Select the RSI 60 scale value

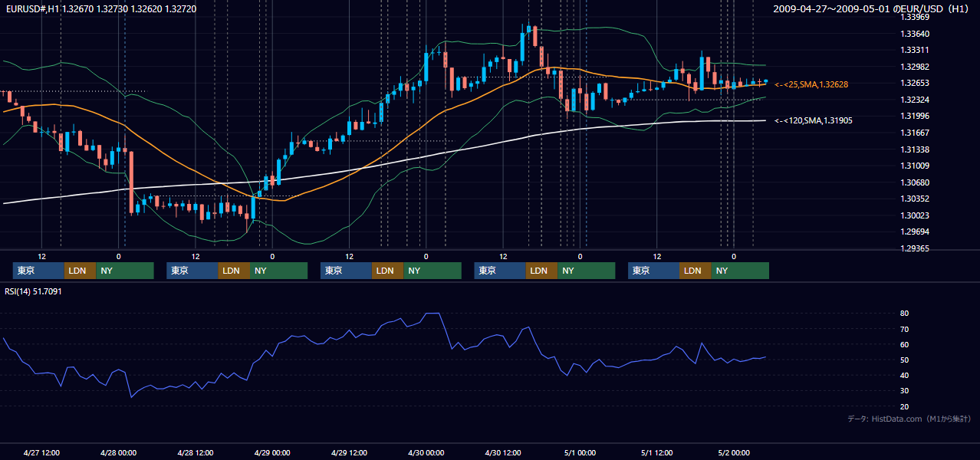coord(905,344)
